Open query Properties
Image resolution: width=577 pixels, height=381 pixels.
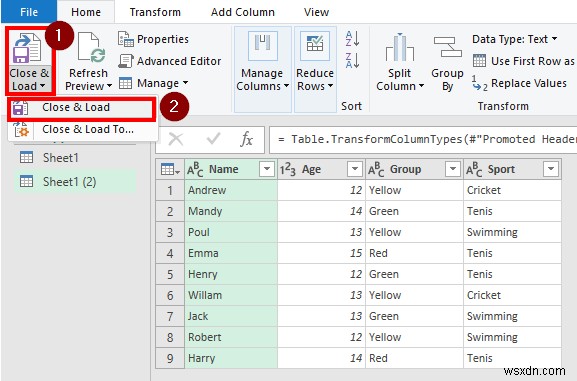[x=153, y=39]
